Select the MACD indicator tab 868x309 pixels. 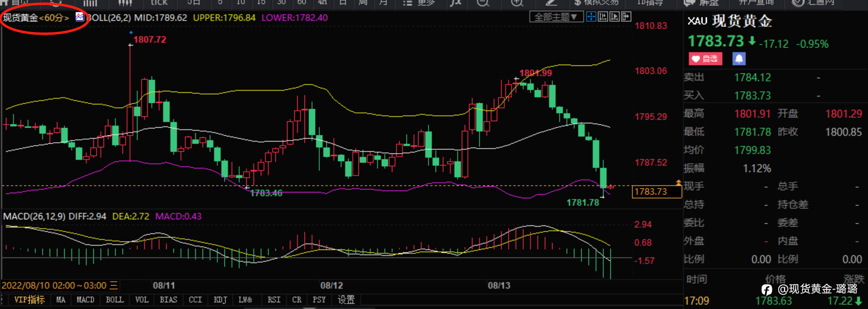pyautogui.click(x=85, y=300)
